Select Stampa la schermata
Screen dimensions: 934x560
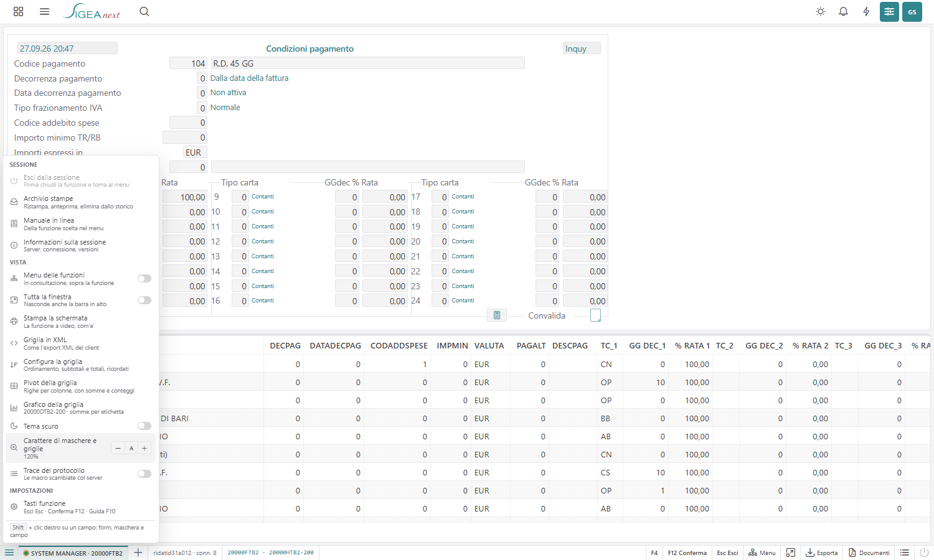[81, 322]
